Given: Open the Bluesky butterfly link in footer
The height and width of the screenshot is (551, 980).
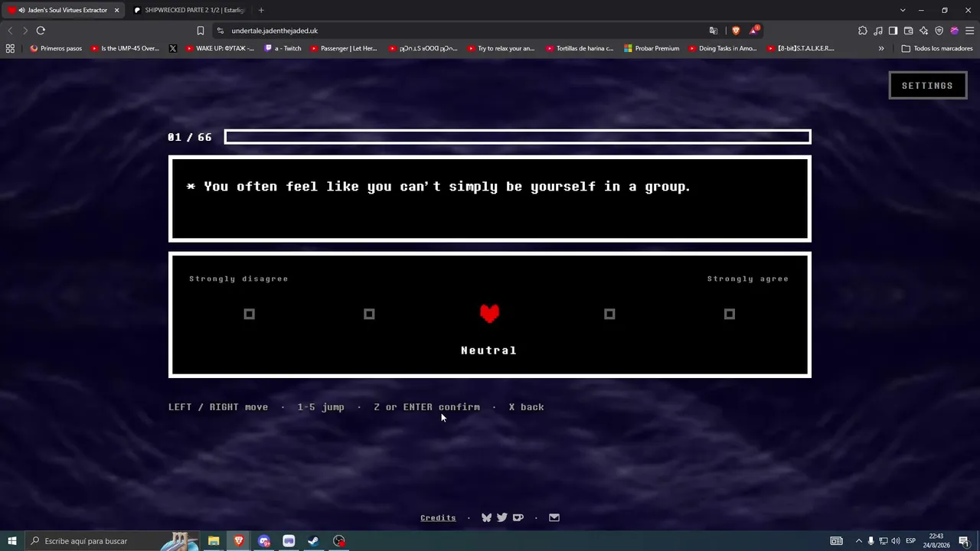Looking at the screenshot, I should [486, 517].
